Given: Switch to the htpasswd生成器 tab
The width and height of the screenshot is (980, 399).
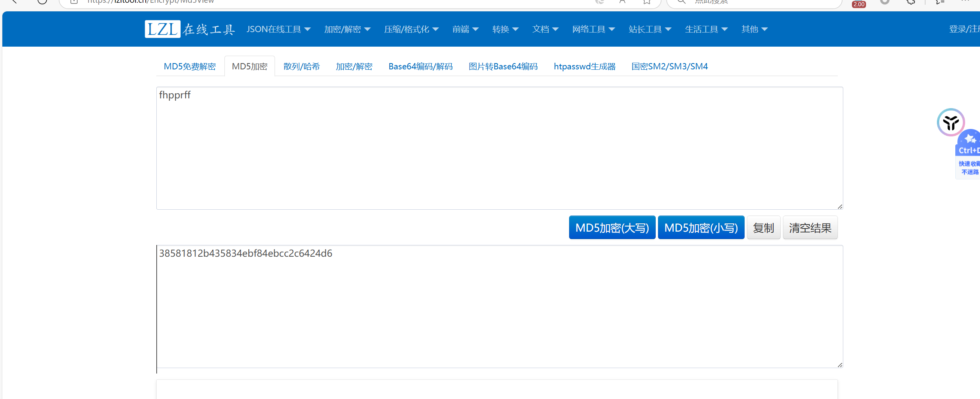Looking at the screenshot, I should coord(585,66).
